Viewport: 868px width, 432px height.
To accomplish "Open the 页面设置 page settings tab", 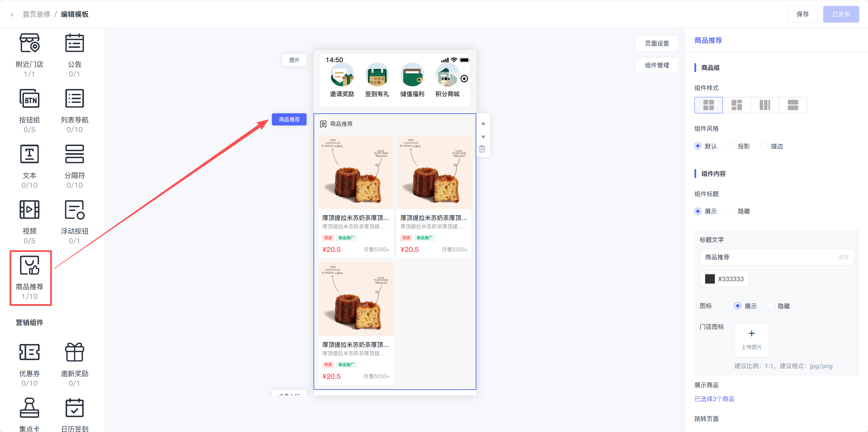I will pos(657,43).
